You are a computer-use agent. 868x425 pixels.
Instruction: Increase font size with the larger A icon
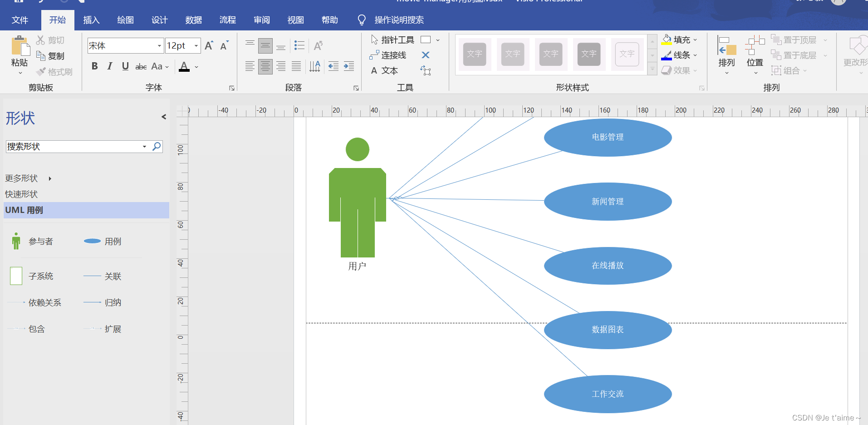click(209, 45)
